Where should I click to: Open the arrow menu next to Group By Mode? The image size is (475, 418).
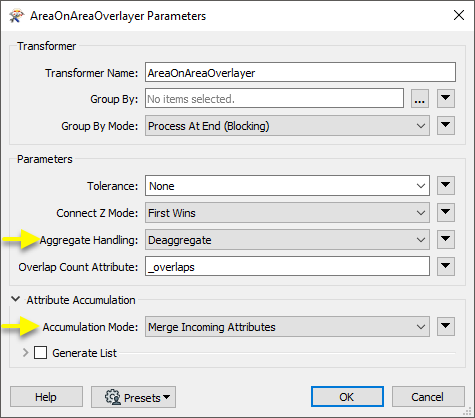(x=446, y=126)
